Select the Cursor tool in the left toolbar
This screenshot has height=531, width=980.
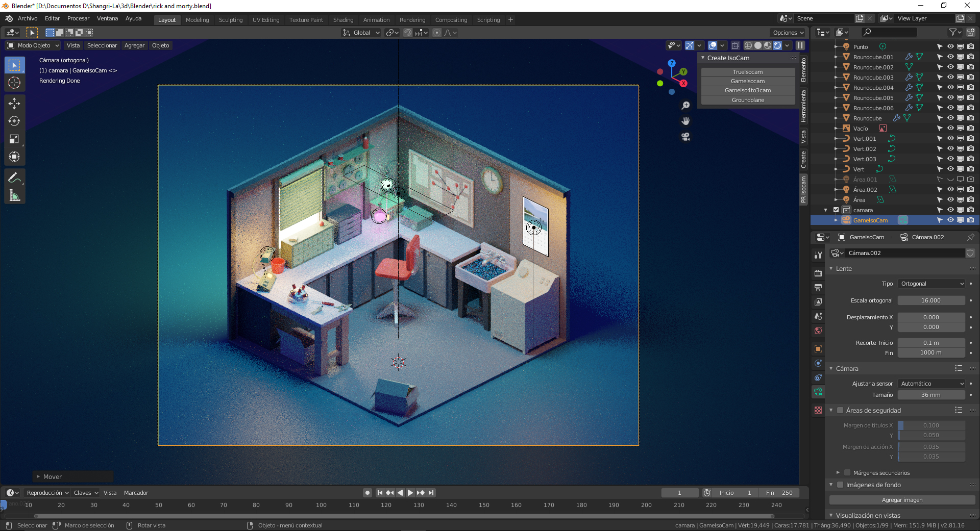coord(14,83)
